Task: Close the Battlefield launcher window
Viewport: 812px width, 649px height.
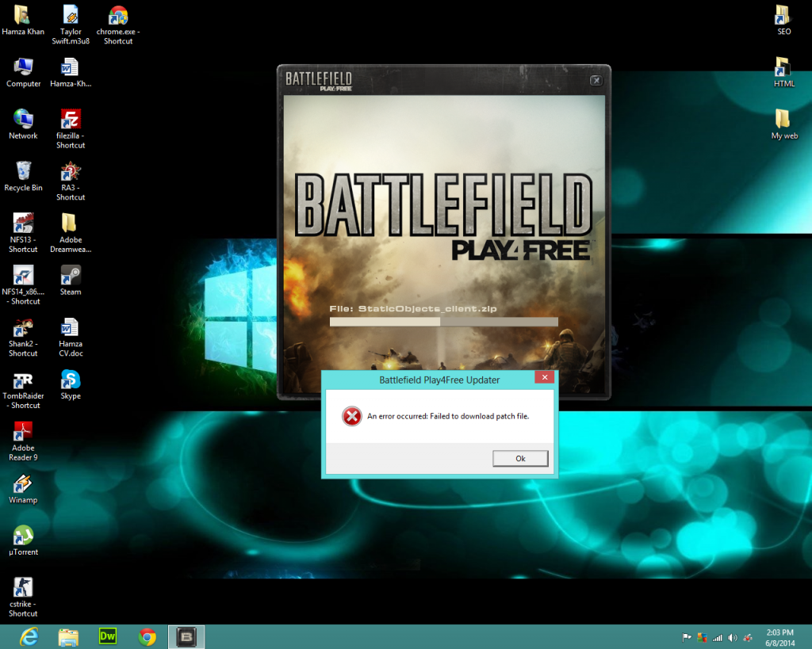Action: pyautogui.click(x=596, y=80)
